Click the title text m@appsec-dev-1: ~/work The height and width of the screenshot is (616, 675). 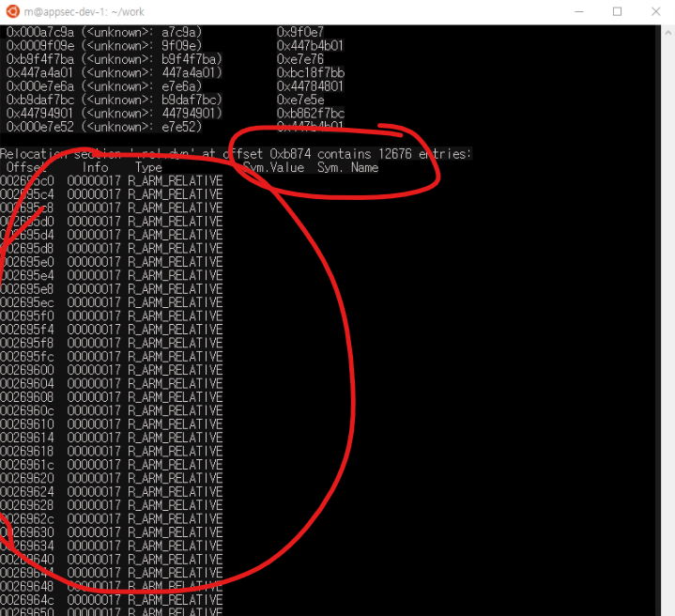(84, 12)
